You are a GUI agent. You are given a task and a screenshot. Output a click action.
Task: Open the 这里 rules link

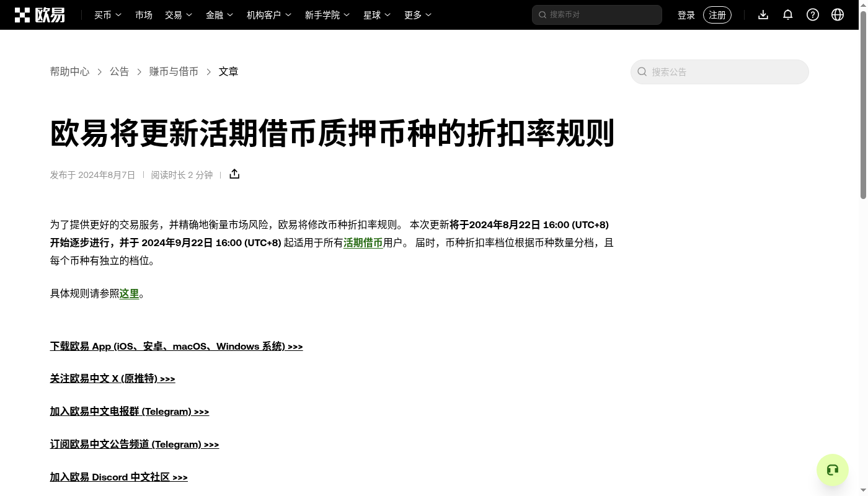click(130, 294)
